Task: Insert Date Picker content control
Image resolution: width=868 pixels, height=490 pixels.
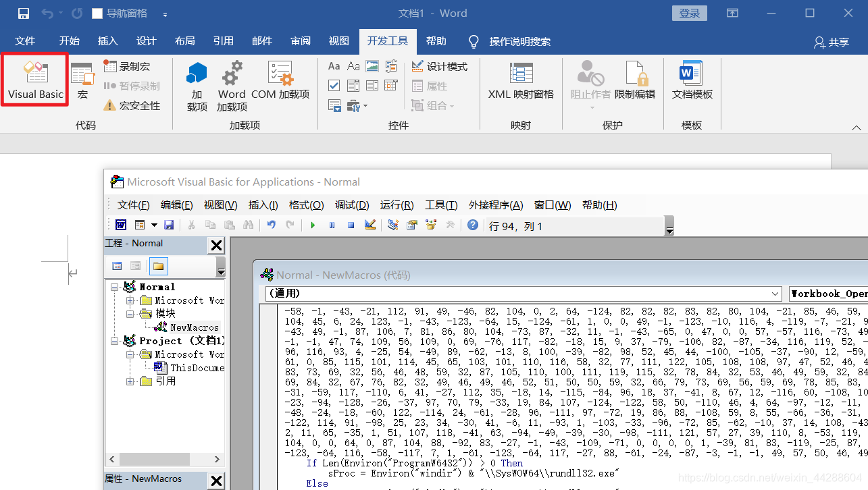Action: pos(391,86)
